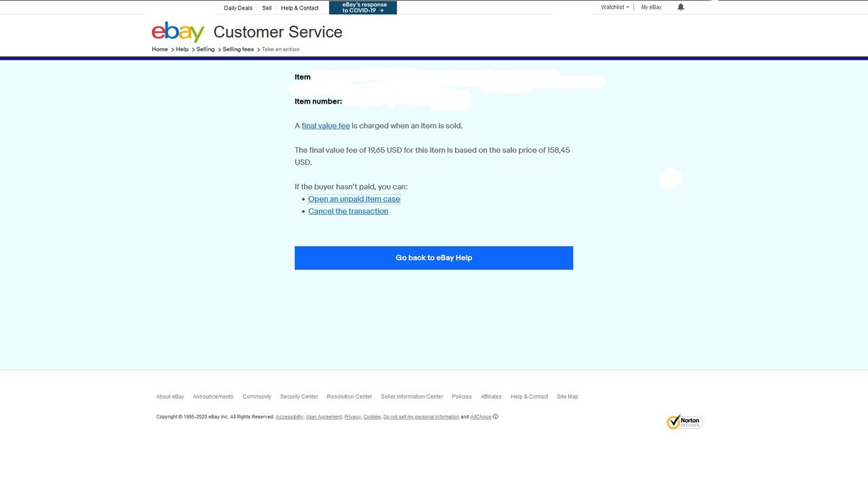This screenshot has width=868, height=488.
Task: Open Help & Contact footer link
Action: [x=530, y=397]
